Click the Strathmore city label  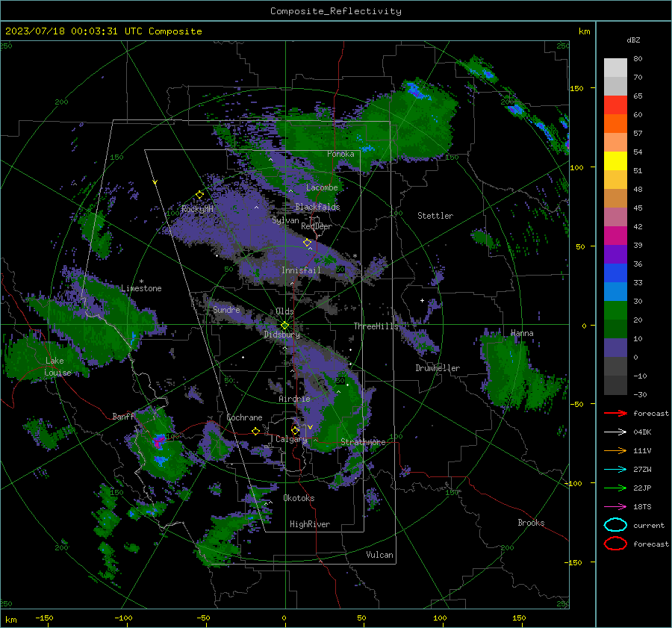point(363,442)
